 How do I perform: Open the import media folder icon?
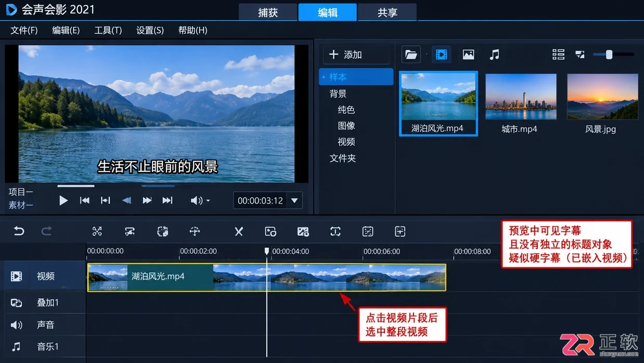click(411, 54)
